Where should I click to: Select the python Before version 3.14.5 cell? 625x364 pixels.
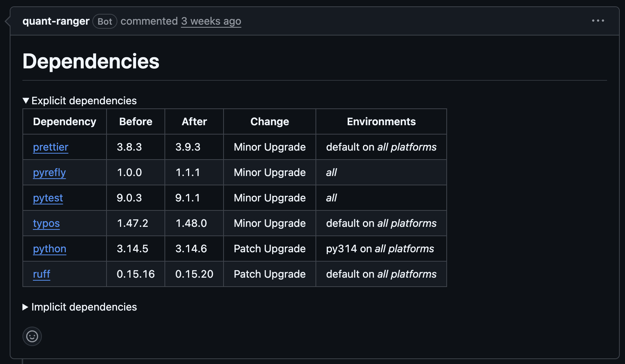(136, 249)
